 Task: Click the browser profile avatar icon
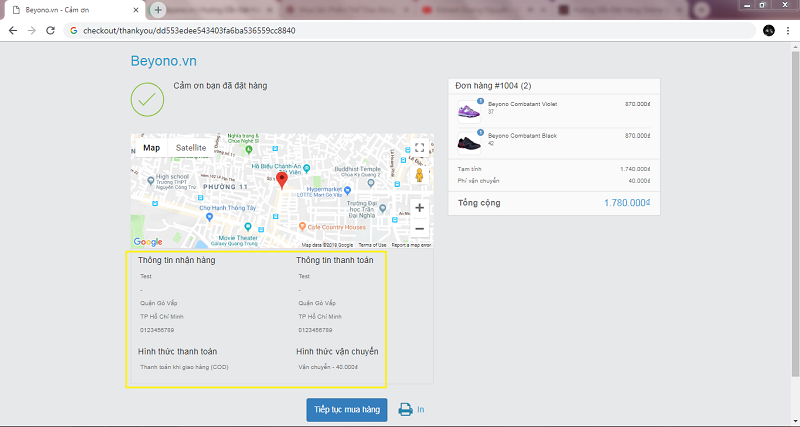pos(769,31)
